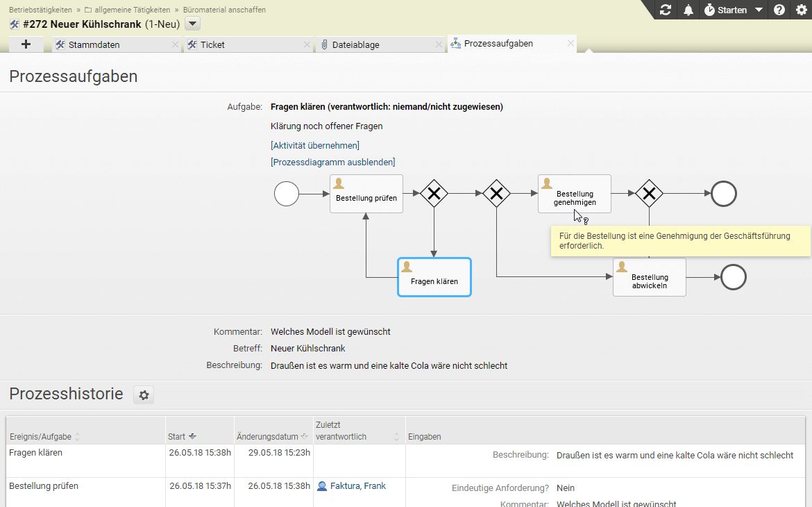The width and height of the screenshot is (812, 507).
Task: Click user icon in Bestellung genehmigen node
Action: (x=547, y=183)
